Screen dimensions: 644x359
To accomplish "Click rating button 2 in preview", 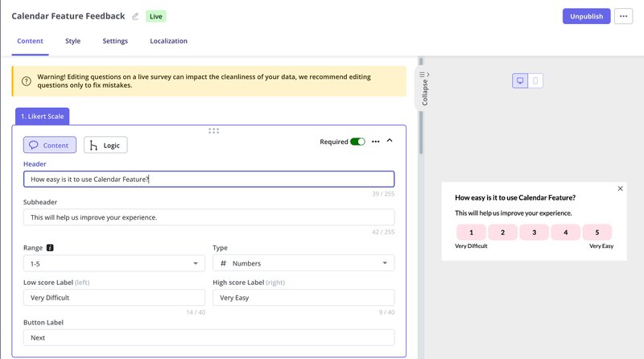I will pyautogui.click(x=502, y=233).
